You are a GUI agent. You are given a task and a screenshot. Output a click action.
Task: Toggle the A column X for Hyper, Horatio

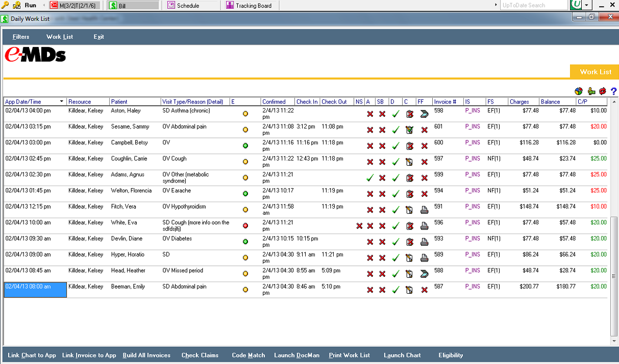(370, 258)
